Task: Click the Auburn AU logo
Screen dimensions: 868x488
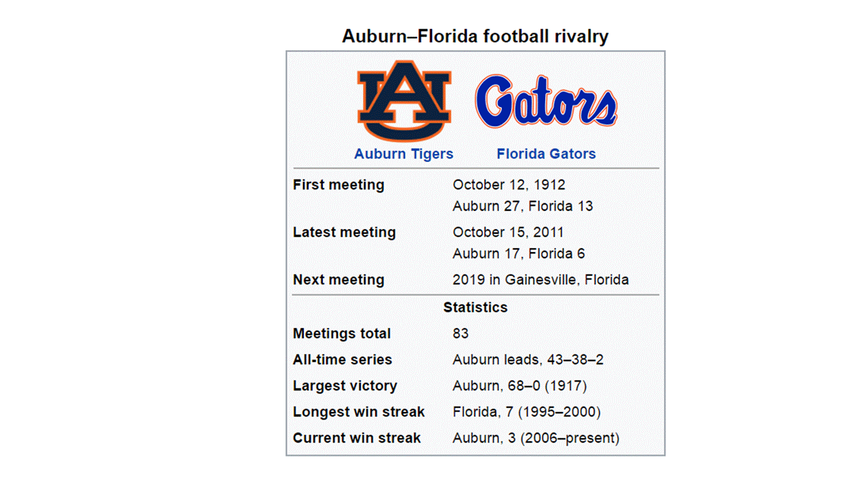Action: click(x=404, y=100)
